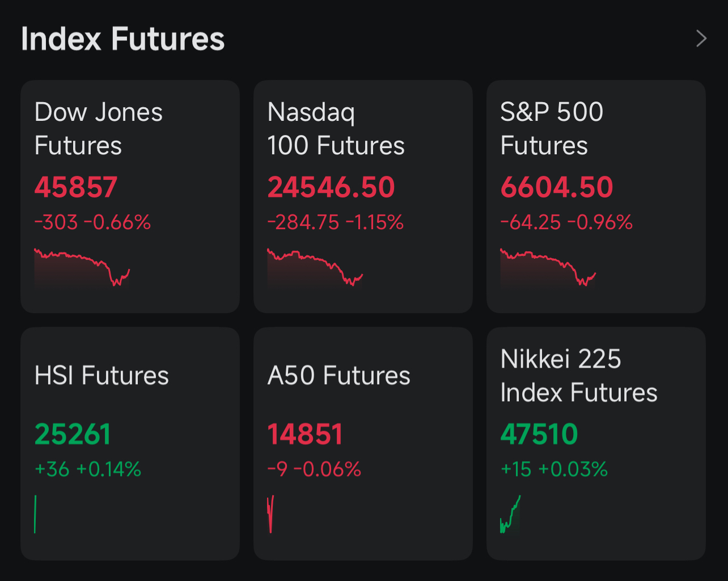Open the Index Futures section title

tap(122, 39)
